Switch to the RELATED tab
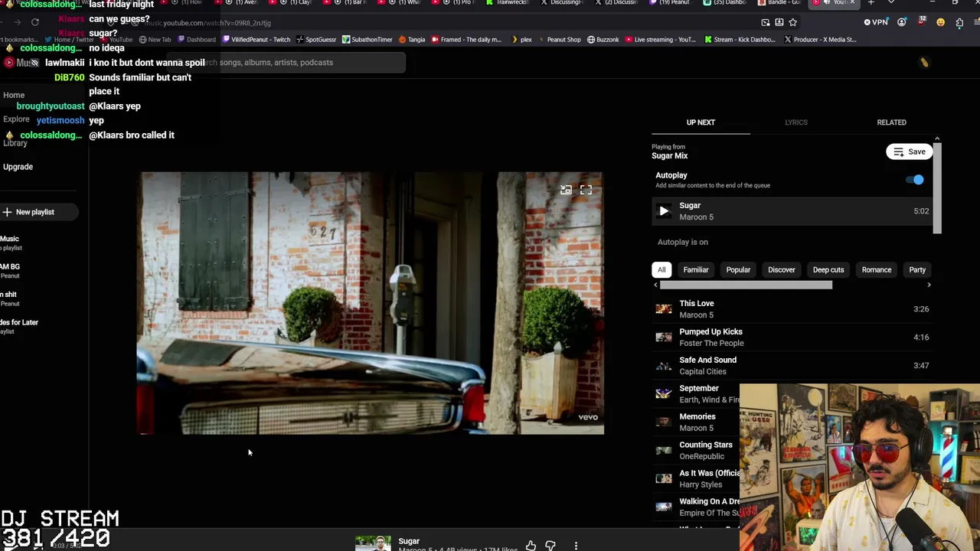The height and width of the screenshot is (551, 980). [x=891, y=122]
